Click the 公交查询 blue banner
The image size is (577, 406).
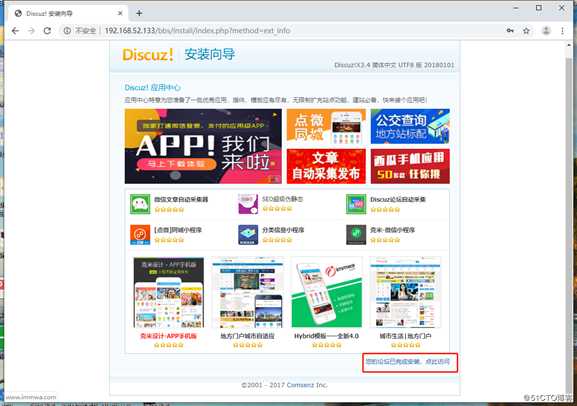410,126
